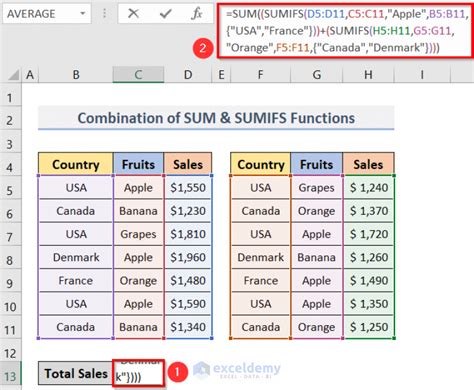Click the title Combination of SUM & SUMIFS Functions
Image resolution: width=474 pixels, height=390 pixels.
[216, 118]
